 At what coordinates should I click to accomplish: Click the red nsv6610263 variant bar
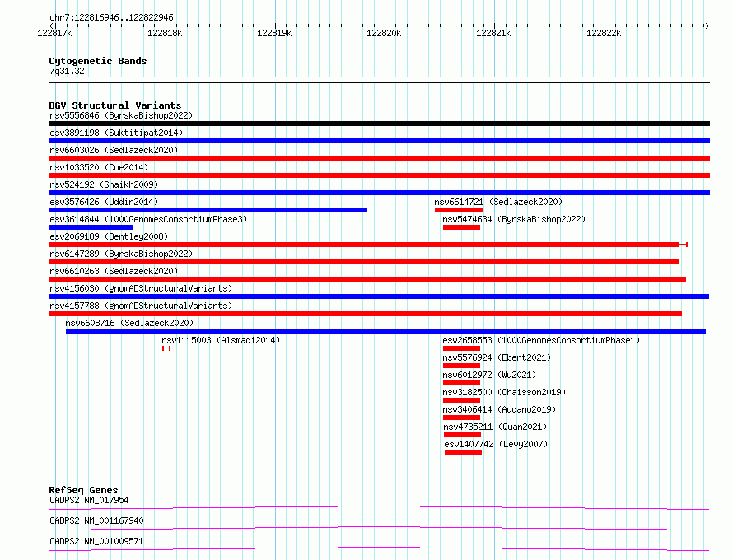click(367, 279)
